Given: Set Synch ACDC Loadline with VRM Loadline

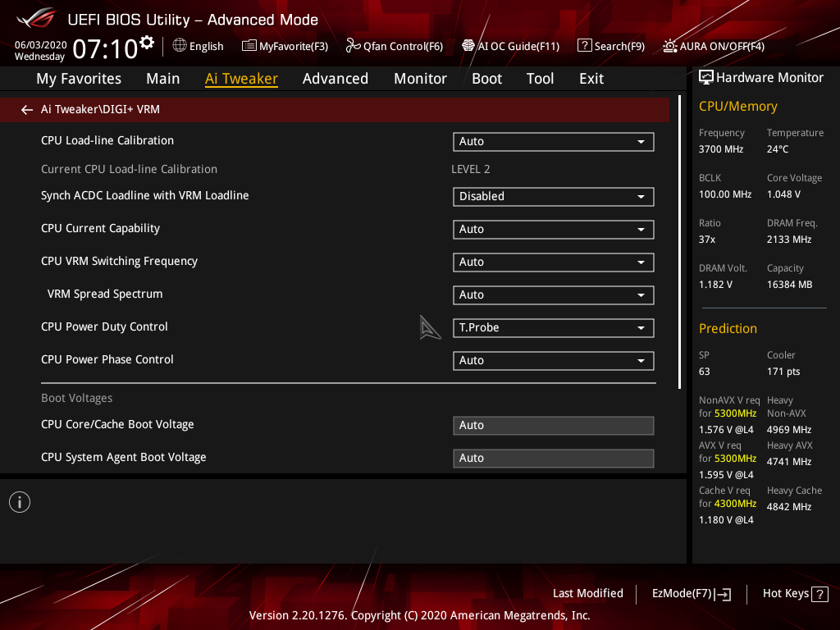Looking at the screenshot, I should (553, 196).
